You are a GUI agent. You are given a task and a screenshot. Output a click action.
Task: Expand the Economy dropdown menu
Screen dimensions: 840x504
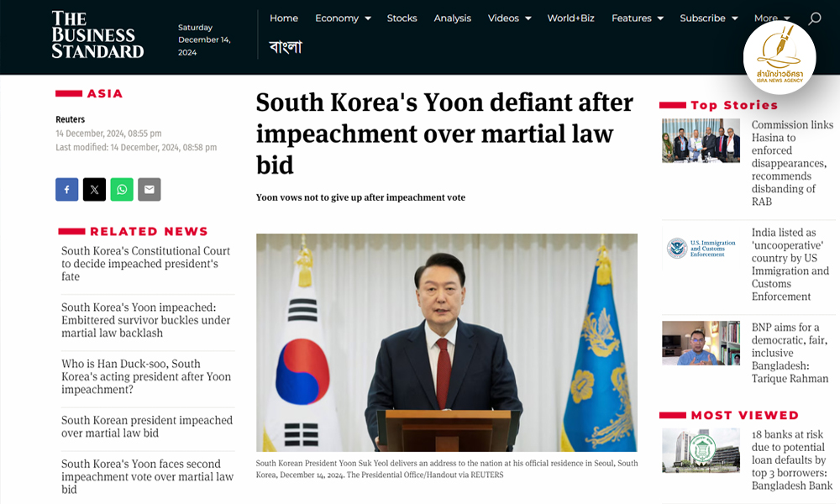tap(343, 18)
